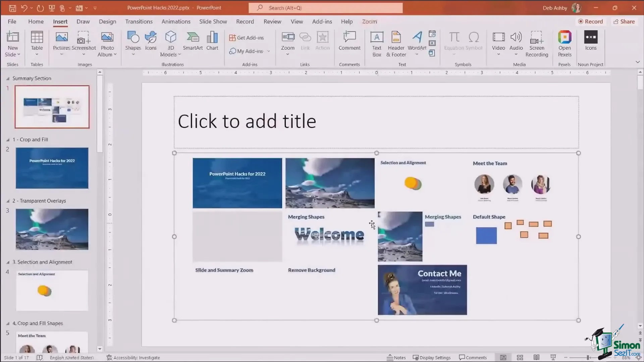Open the Animations tab
Image resolution: width=644 pixels, height=362 pixels.
click(x=176, y=21)
